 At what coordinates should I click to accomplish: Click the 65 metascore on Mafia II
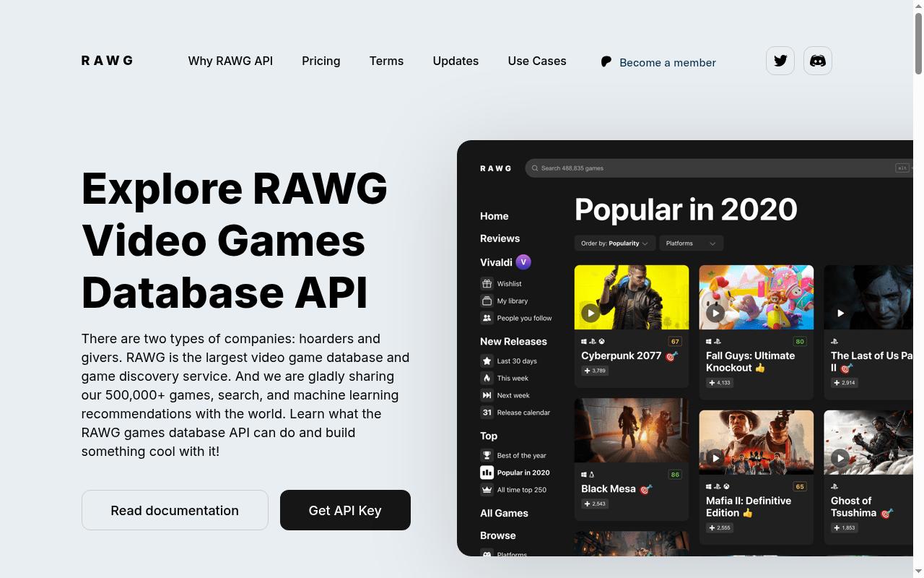(800, 487)
